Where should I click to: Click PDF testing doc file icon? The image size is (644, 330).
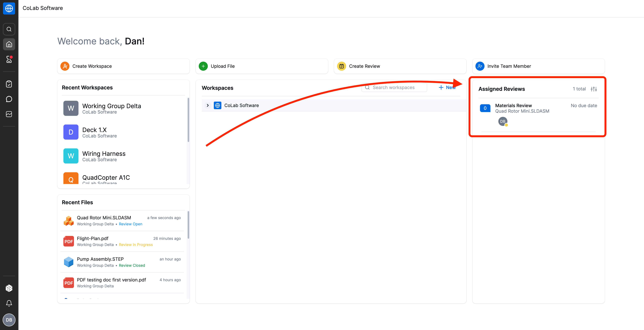[69, 283]
